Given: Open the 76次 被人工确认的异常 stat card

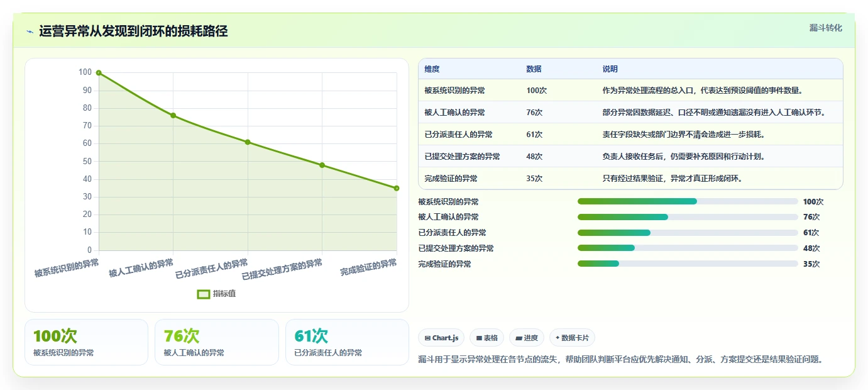Looking at the screenshot, I should pyautogui.click(x=217, y=342).
